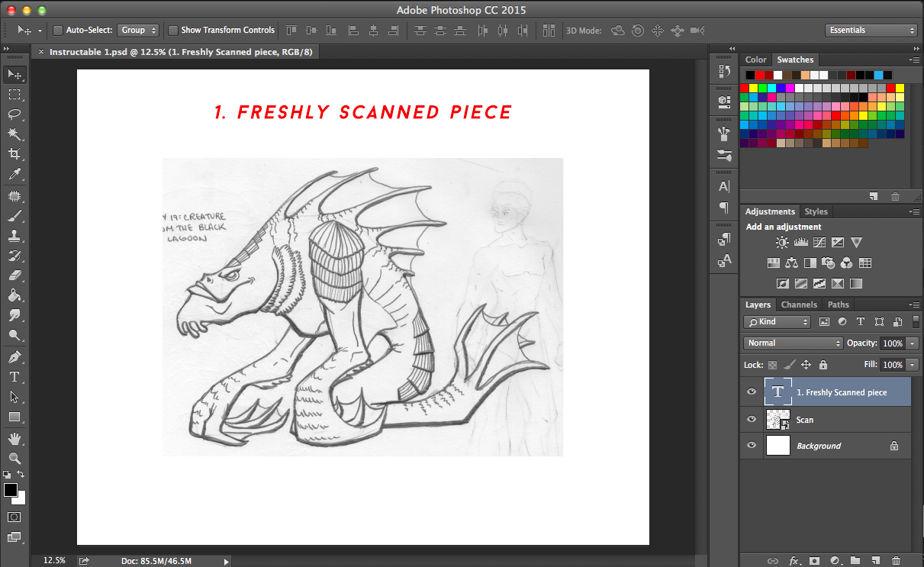Hide the Scan layer
Image resolution: width=924 pixels, height=567 pixels.
(752, 419)
